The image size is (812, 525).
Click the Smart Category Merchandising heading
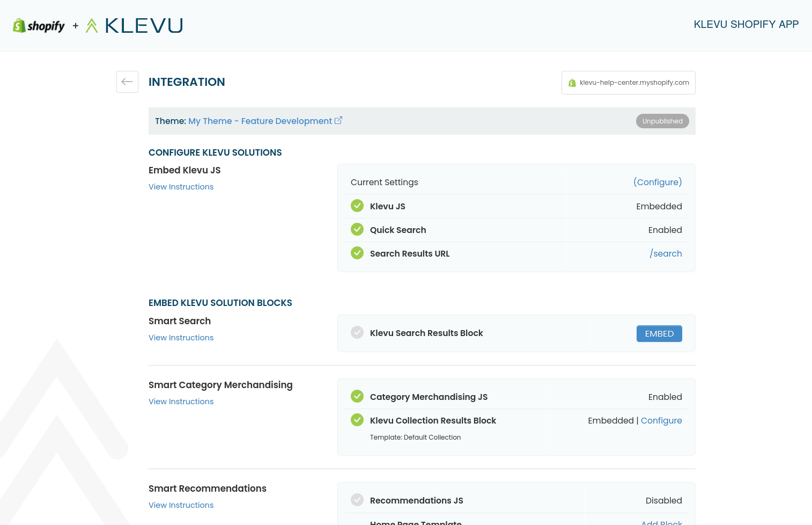click(x=220, y=385)
